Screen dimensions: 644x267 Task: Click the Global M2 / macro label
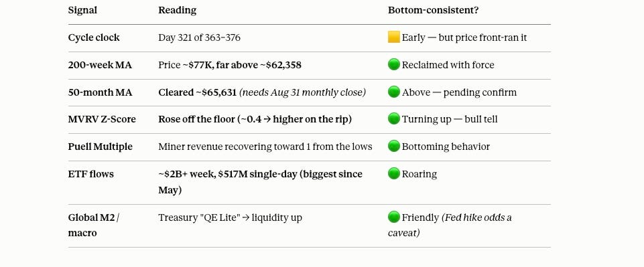(x=94, y=225)
